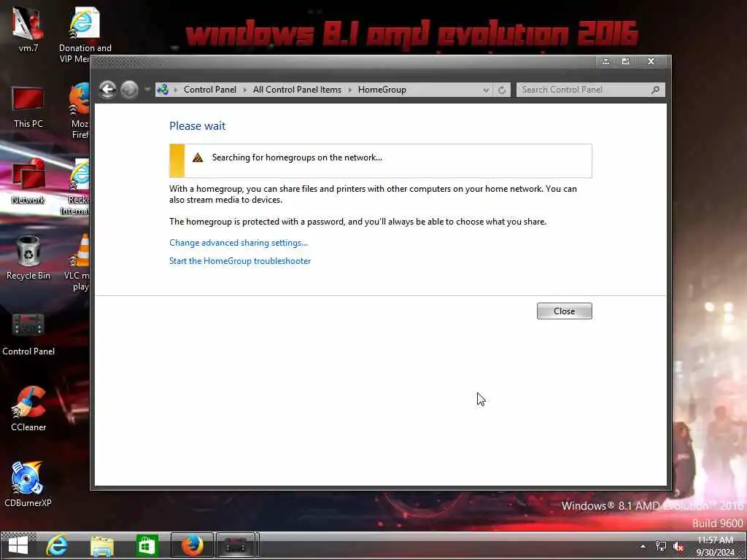Switch to Firefox in taskbar
This screenshot has width=747, height=560.
pyautogui.click(x=192, y=545)
